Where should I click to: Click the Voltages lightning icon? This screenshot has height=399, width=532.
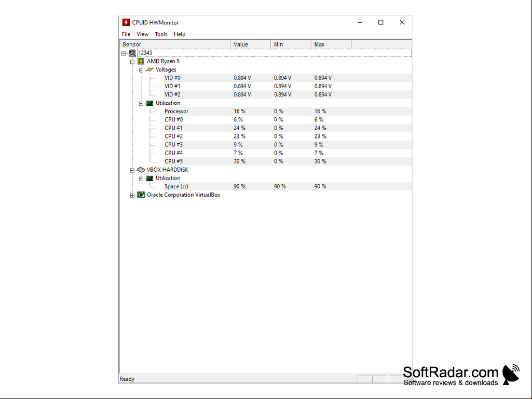(149, 70)
